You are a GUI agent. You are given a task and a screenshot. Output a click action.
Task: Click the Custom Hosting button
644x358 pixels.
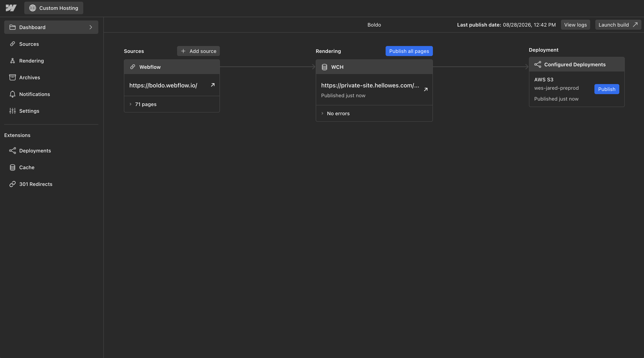click(x=54, y=8)
